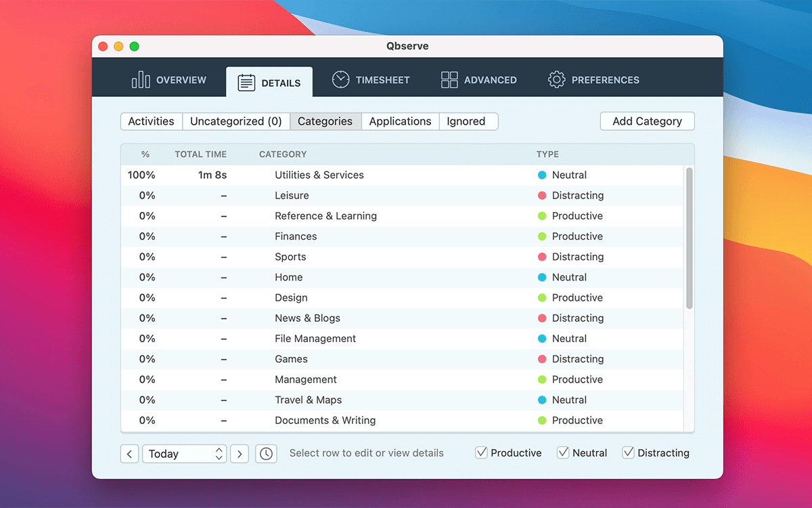
Task: Go to the next day arrow
Action: click(x=240, y=454)
